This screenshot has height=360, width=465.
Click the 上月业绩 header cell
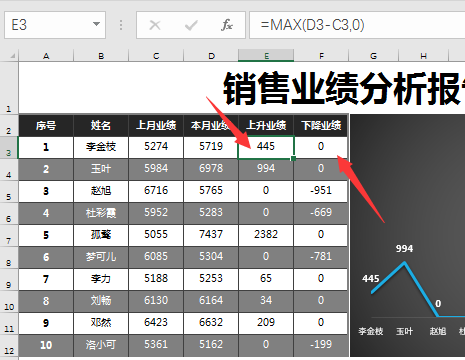click(156, 125)
